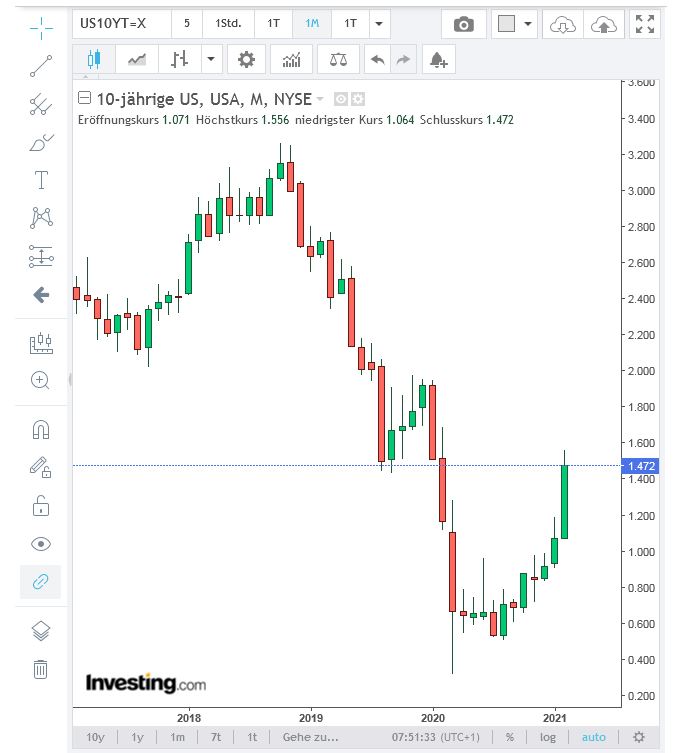681x753 pixels.
Task: Click the trash icon to remove drawings
Action: 41,669
